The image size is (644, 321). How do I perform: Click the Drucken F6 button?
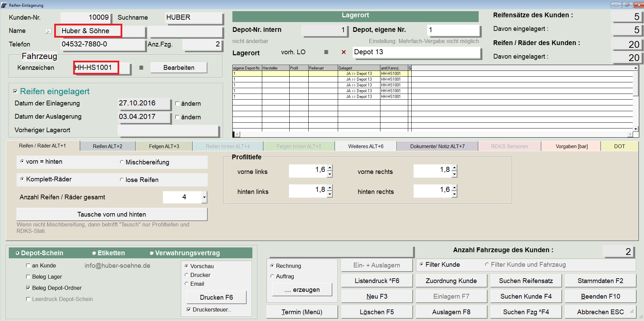(216, 297)
